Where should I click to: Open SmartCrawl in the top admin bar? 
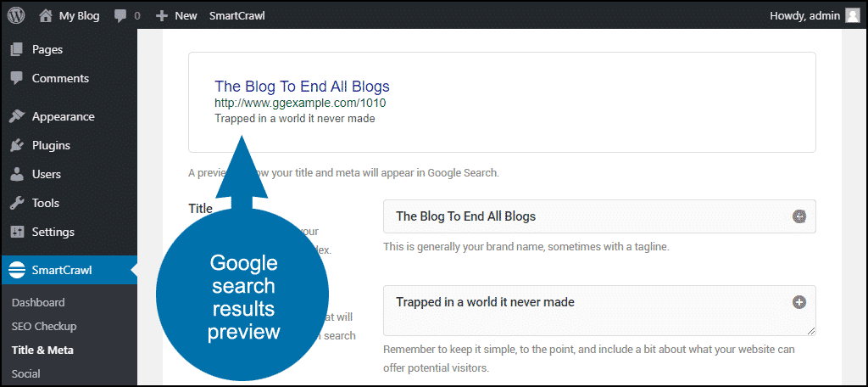(x=236, y=15)
